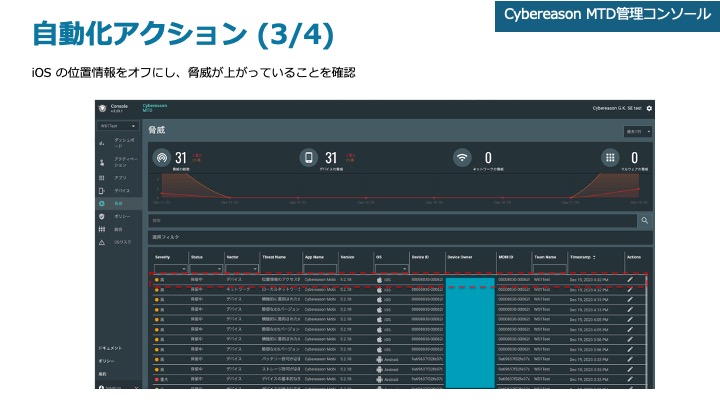Click the total threats radar icon
Viewport: 720px width, 405px height.
click(x=162, y=158)
